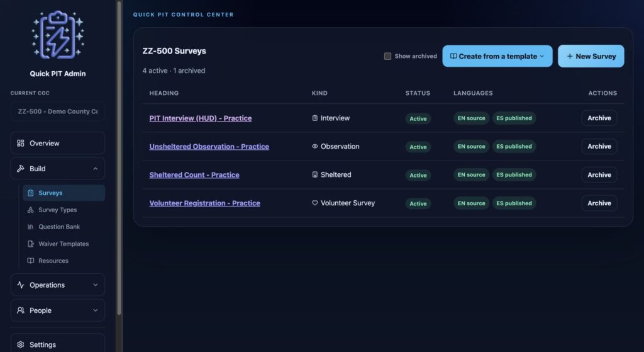Screen dimensions: 644x352
Task: Click the Build hammer icon
Action: click(21, 169)
